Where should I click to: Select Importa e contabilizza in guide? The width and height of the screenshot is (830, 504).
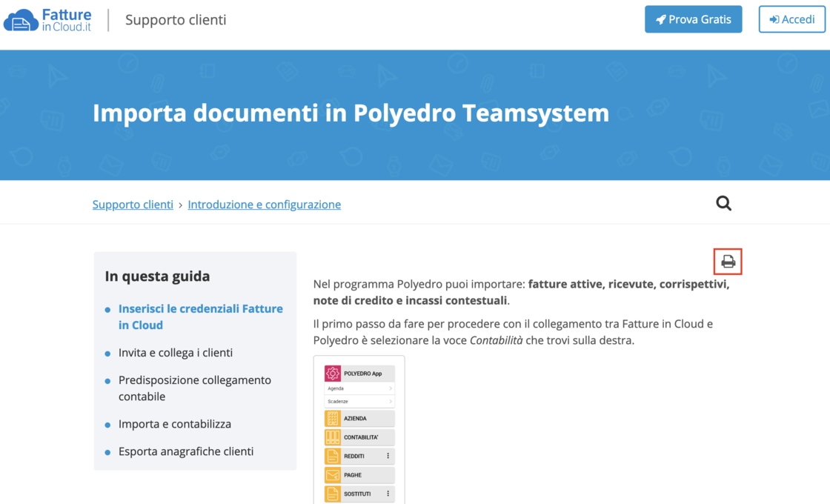click(x=175, y=424)
